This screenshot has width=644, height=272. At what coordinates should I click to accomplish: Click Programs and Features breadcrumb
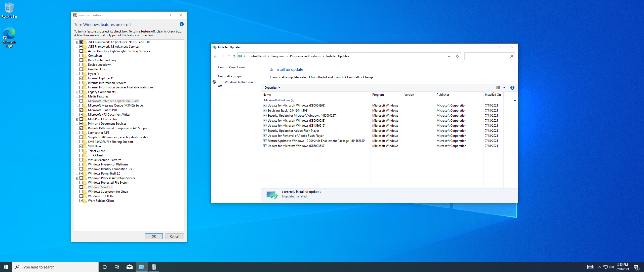click(305, 56)
